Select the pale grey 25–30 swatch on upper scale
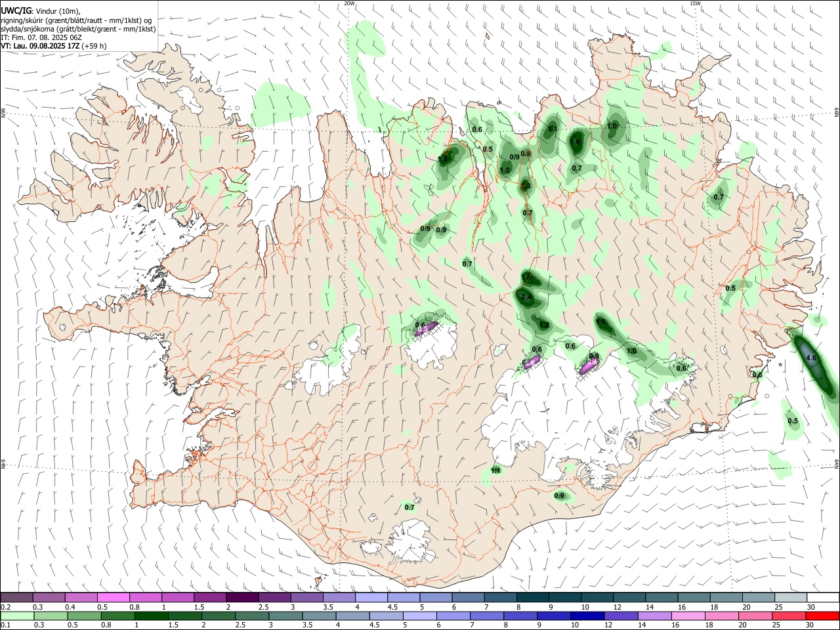Screen dimensions: 840x630 791,597
